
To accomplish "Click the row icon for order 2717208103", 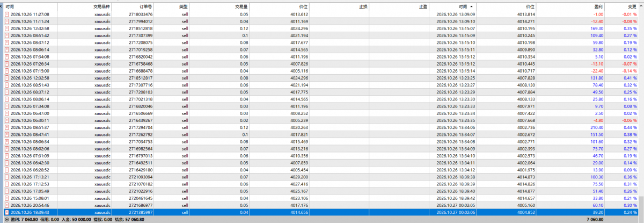I will [6, 92].
